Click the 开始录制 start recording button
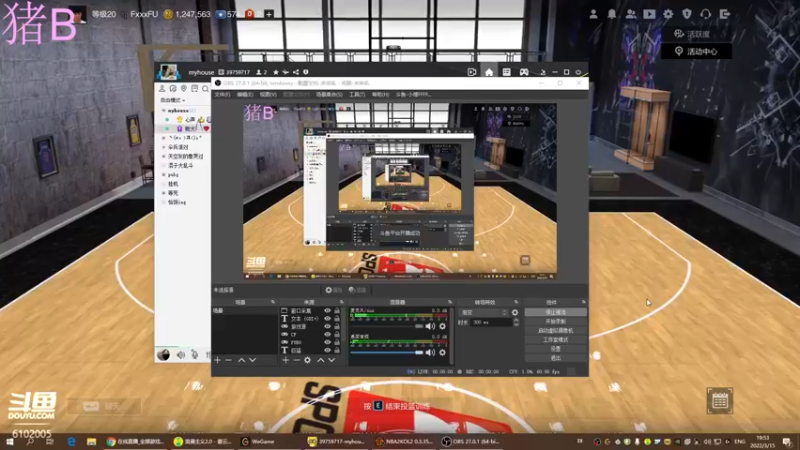This screenshot has width=800, height=450. point(556,321)
